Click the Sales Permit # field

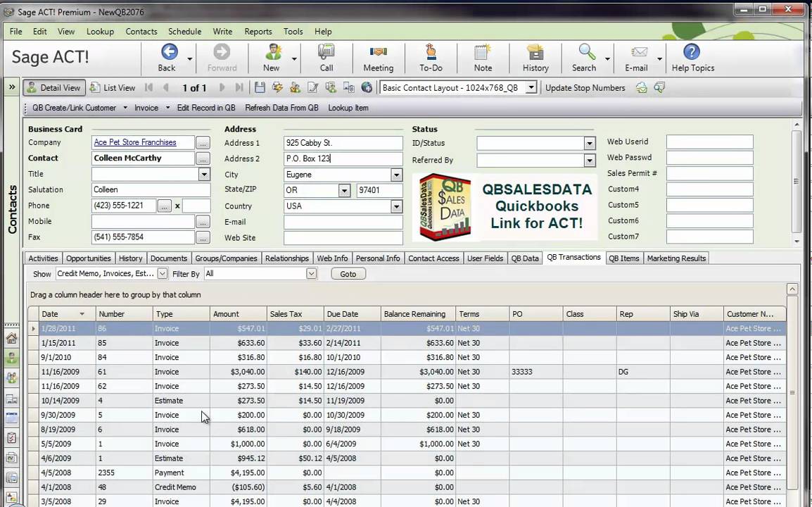(x=709, y=174)
